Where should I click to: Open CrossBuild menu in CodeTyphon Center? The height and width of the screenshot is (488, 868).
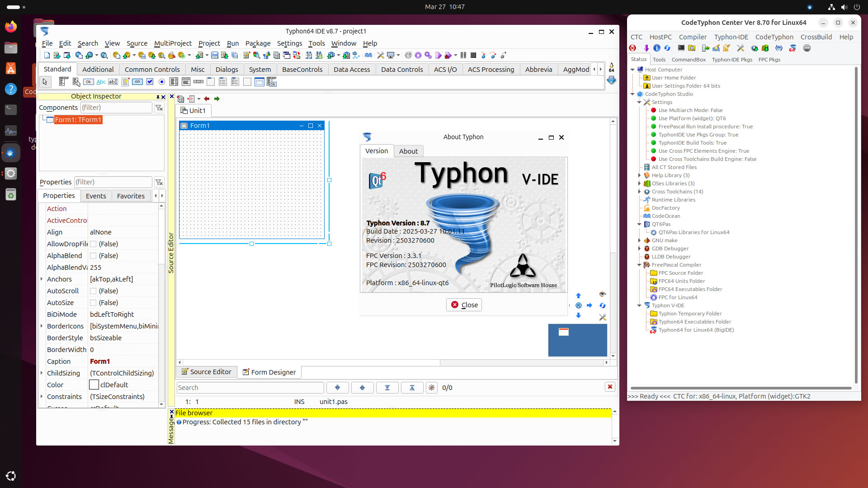(816, 37)
